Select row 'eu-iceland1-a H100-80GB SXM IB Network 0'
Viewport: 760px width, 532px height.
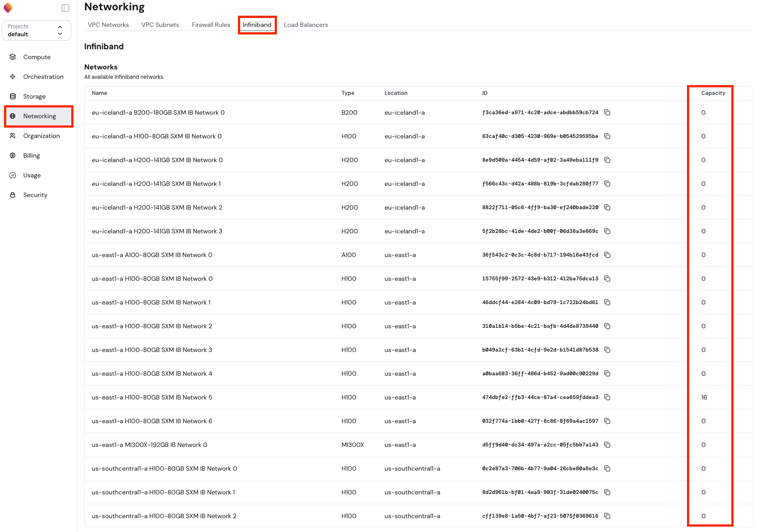419,136
